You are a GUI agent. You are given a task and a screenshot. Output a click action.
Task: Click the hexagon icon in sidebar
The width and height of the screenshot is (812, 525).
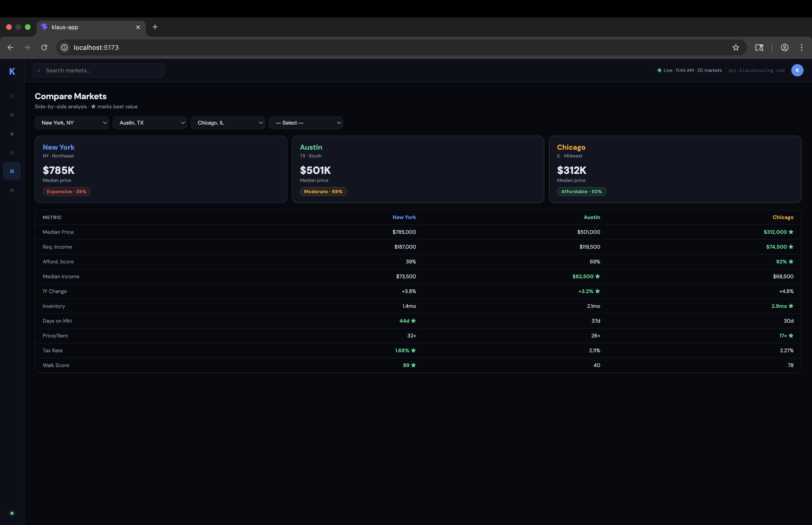coord(12,96)
